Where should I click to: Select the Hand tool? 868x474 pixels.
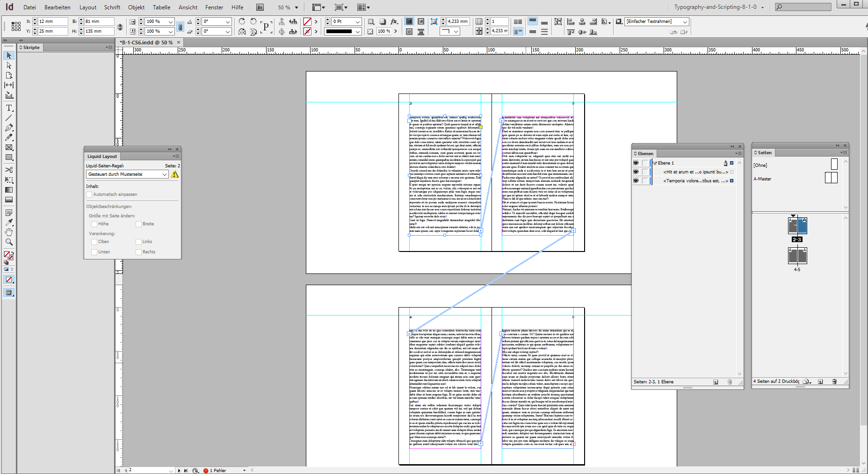pos(9,232)
